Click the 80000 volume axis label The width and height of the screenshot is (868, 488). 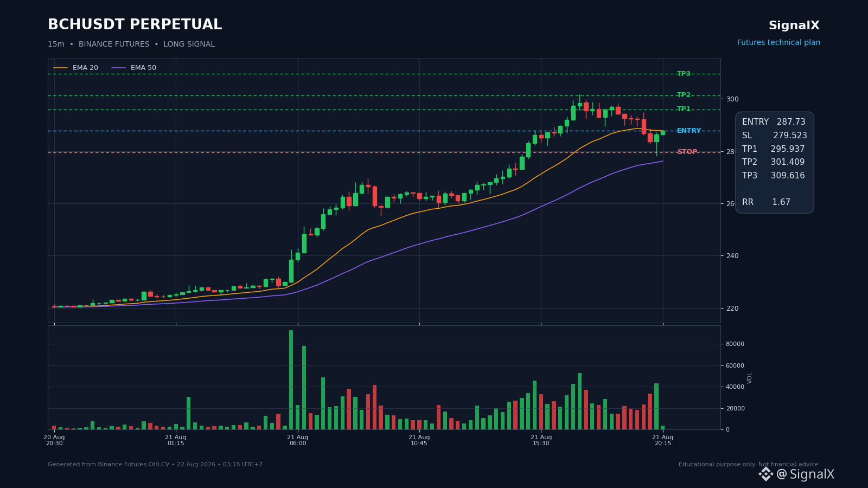click(x=735, y=344)
